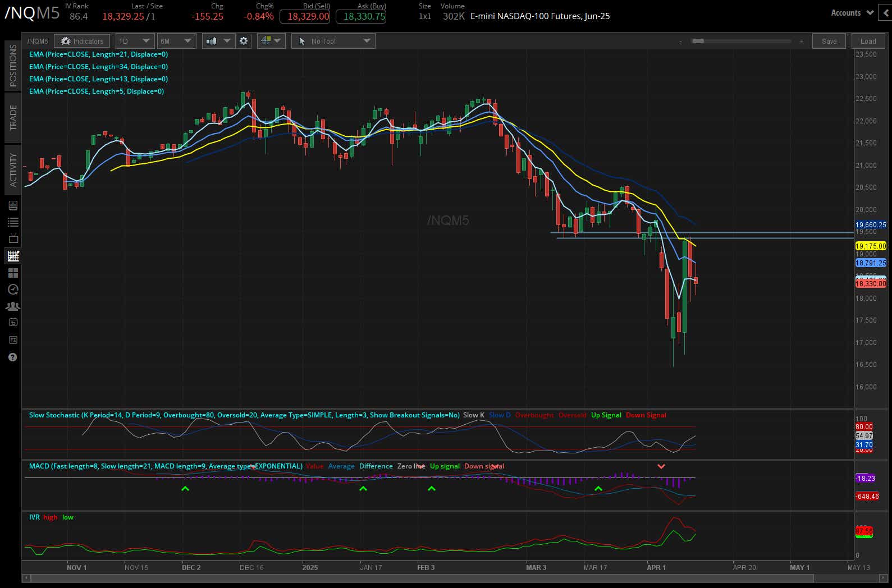Save the current chart layout
The image size is (892, 588).
point(829,41)
